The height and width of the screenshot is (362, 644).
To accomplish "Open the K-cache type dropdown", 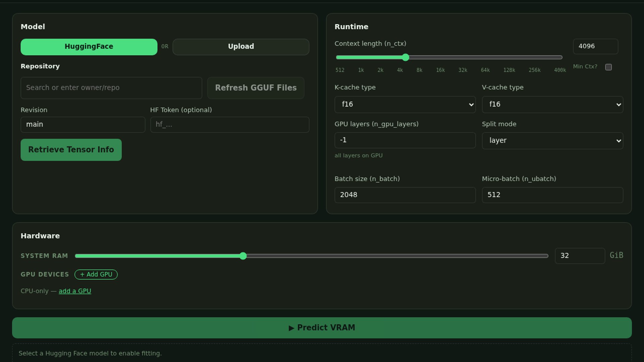I will click(x=405, y=104).
